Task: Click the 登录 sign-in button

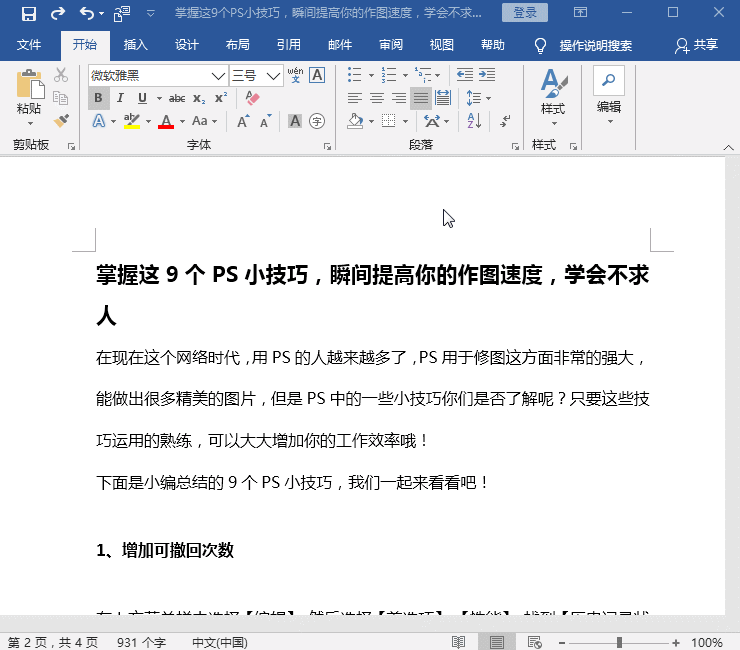Action: tap(525, 13)
